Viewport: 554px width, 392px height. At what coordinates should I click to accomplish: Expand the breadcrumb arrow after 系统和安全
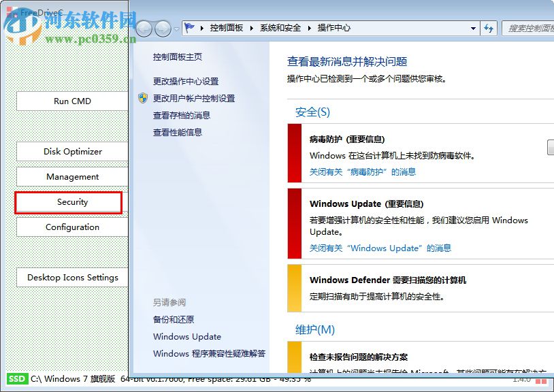point(310,28)
